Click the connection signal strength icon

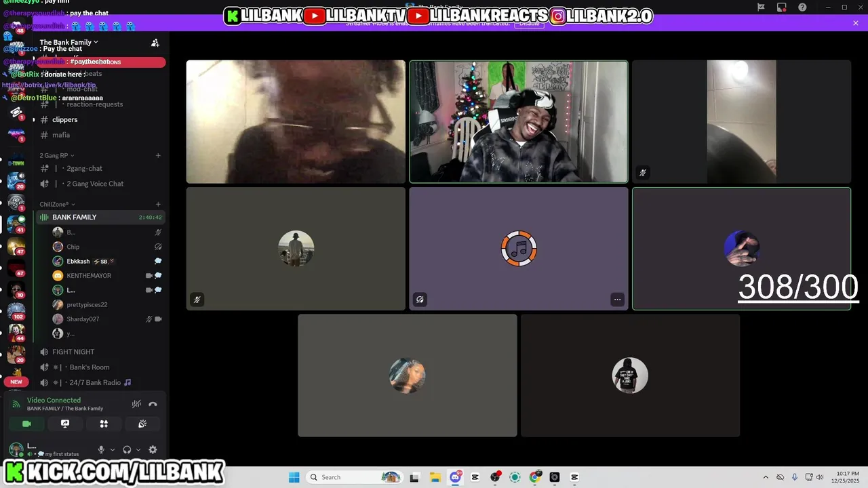(x=16, y=405)
